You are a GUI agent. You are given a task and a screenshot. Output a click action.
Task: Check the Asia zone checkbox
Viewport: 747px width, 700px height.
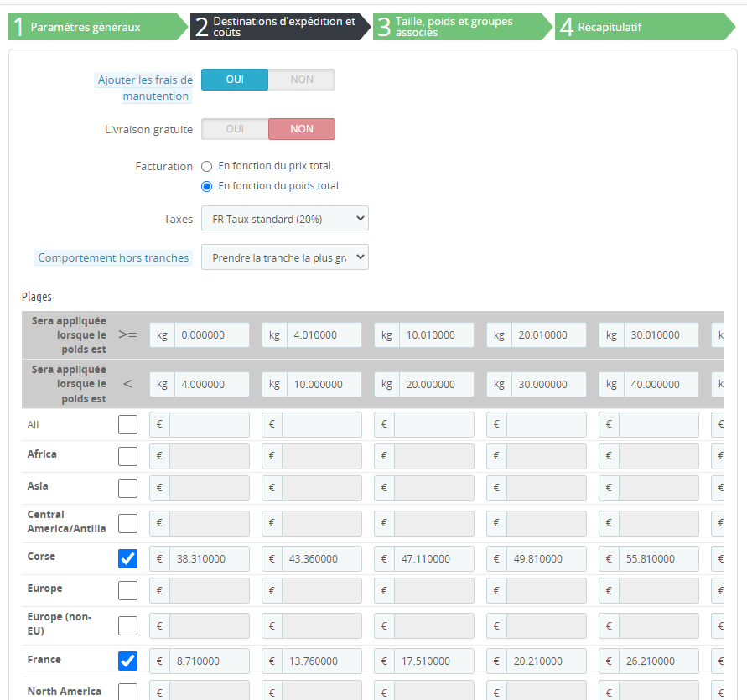pos(127,489)
